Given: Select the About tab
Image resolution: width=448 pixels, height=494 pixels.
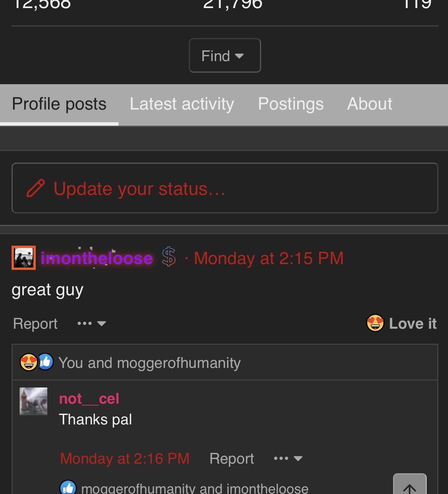Looking at the screenshot, I should (x=370, y=104).
